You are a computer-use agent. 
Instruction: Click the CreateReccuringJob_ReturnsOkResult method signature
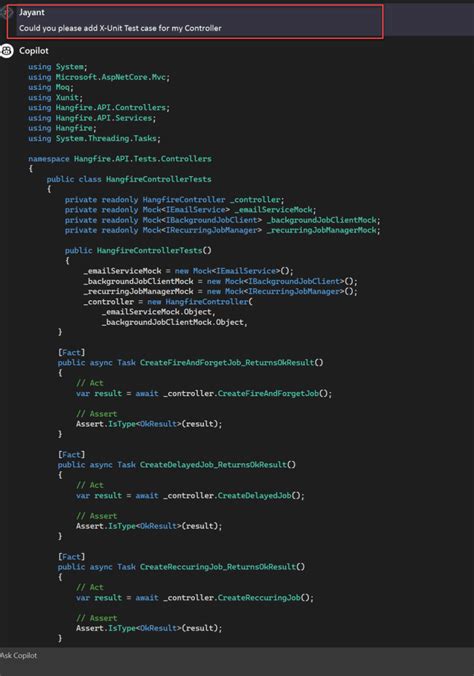[x=181, y=567]
